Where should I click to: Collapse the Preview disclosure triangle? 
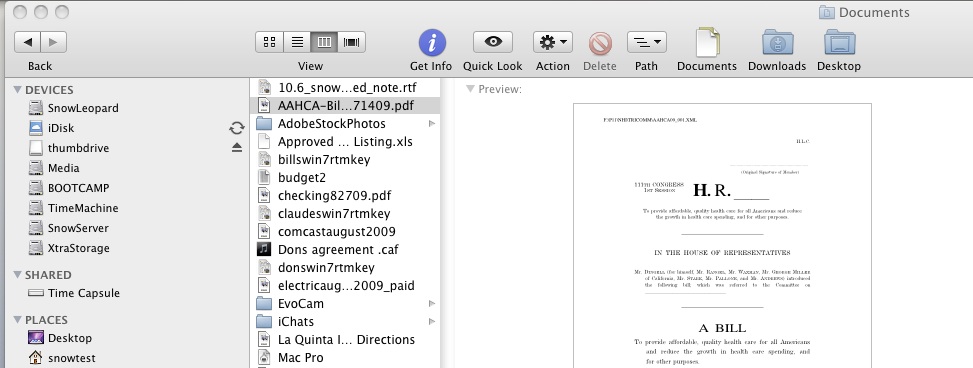click(470, 89)
